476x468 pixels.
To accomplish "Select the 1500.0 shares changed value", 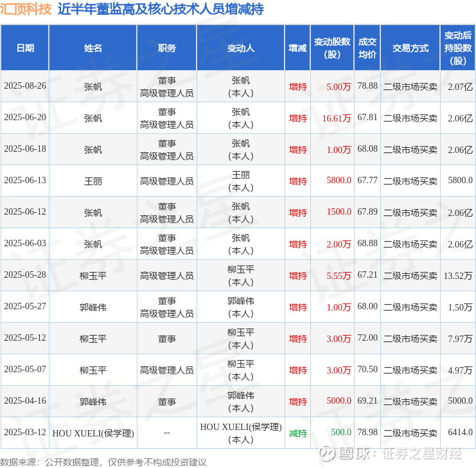I will point(339,212).
